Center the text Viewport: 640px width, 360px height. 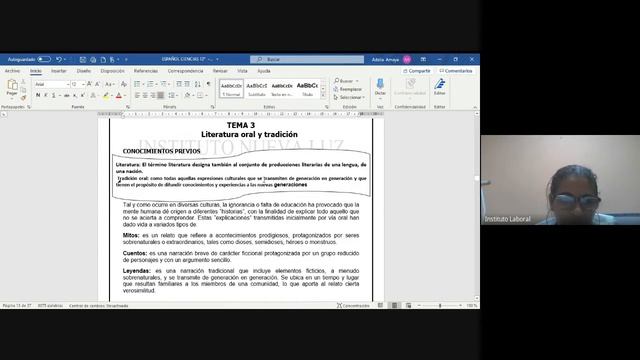pos(145,95)
